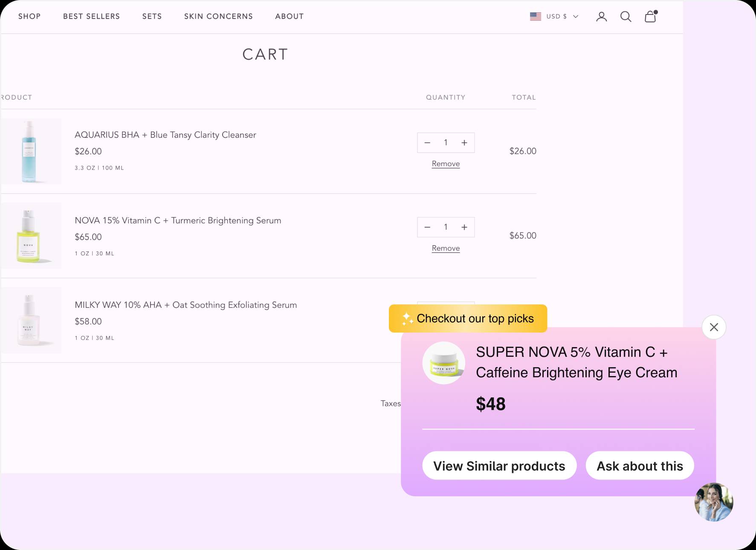This screenshot has height=550, width=756.
Task: Click Ask about this button
Action: pyautogui.click(x=639, y=466)
